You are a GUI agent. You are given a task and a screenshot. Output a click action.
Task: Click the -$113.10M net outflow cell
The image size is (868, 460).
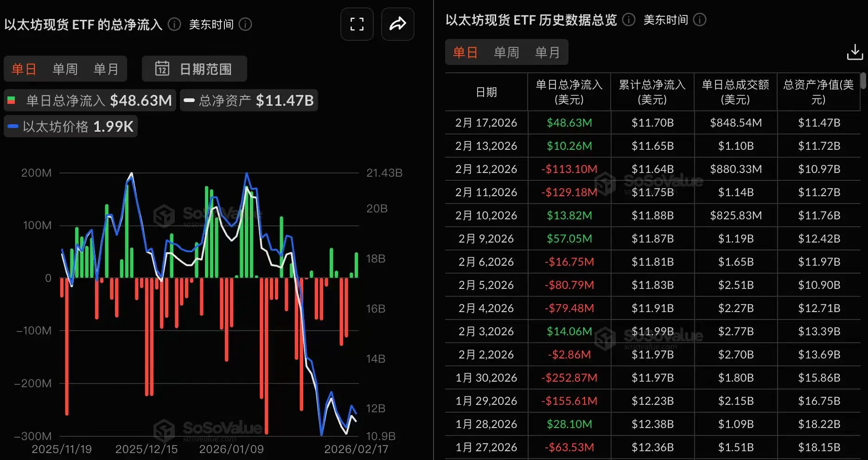(569, 169)
